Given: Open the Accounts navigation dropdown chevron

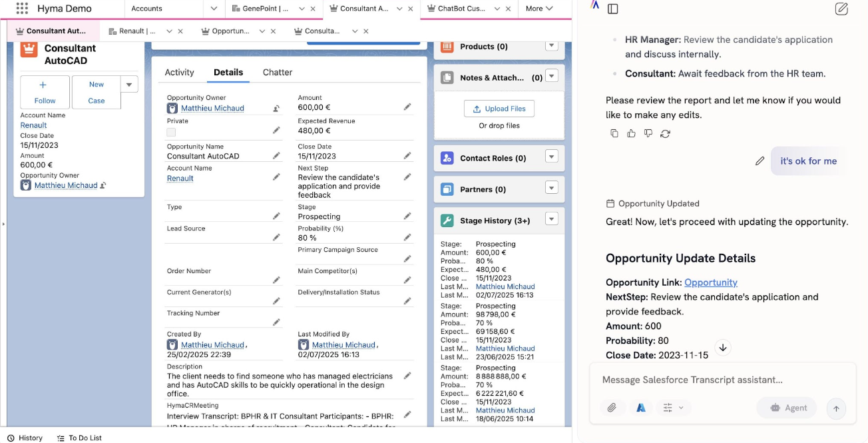Looking at the screenshot, I should pyautogui.click(x=214, y=9).
